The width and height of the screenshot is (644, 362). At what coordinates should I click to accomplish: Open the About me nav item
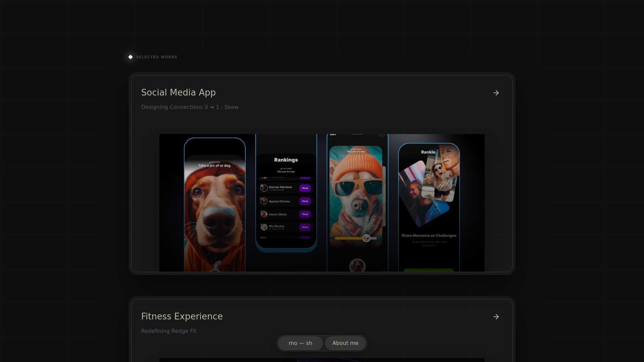click(x=345, y=343)
